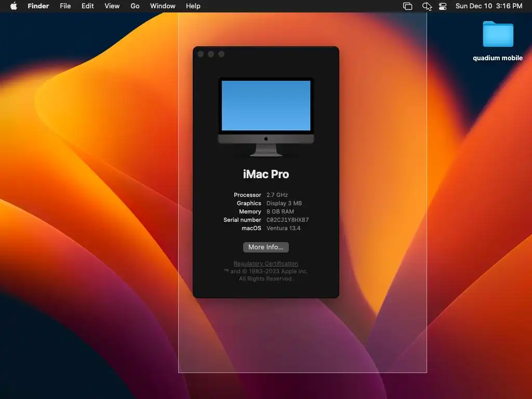
Task: Click the macOS label
Action: pos(251,228)
